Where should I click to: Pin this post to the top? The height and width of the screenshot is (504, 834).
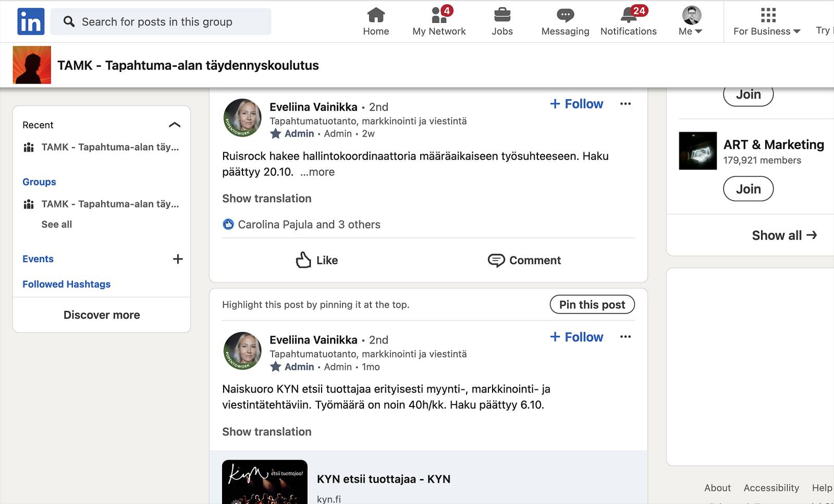click(592, 304)
